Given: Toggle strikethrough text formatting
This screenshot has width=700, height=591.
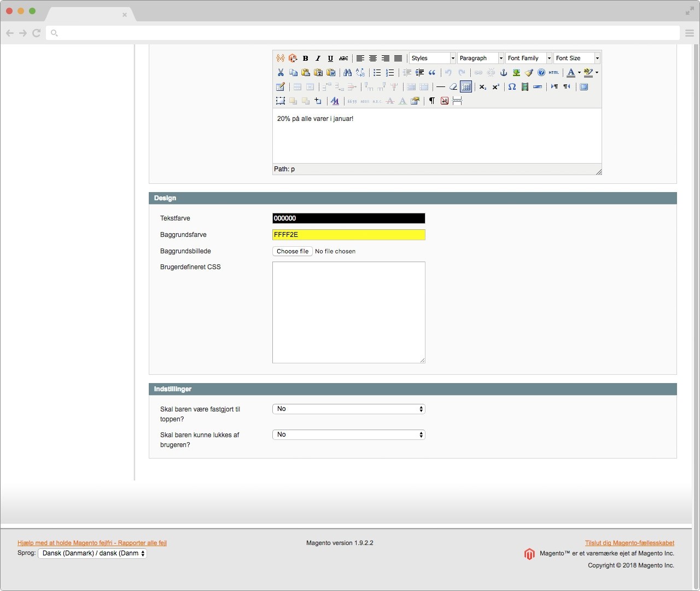Looking at the screenshot, I should coord(343,58).
